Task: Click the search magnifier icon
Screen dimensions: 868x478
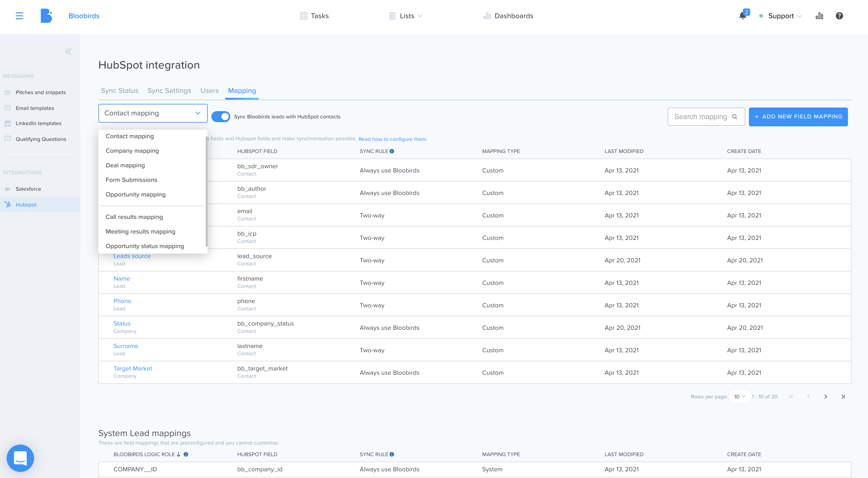Action: click(735, 117)
